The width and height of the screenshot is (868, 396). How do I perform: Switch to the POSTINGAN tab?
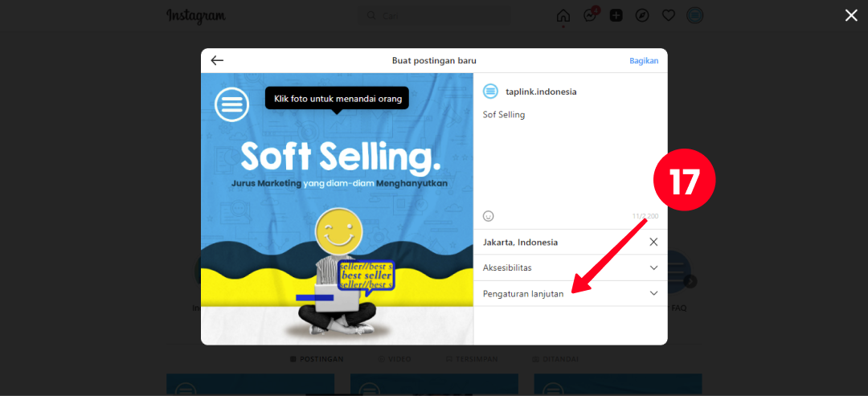[x=317, y=359]
